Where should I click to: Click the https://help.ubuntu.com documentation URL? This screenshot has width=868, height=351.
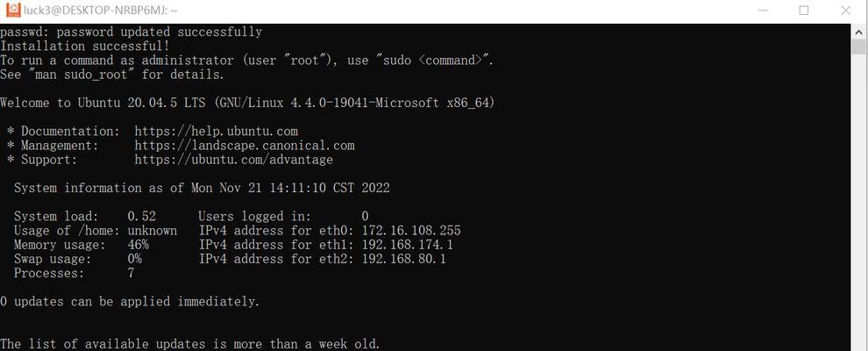217,132
